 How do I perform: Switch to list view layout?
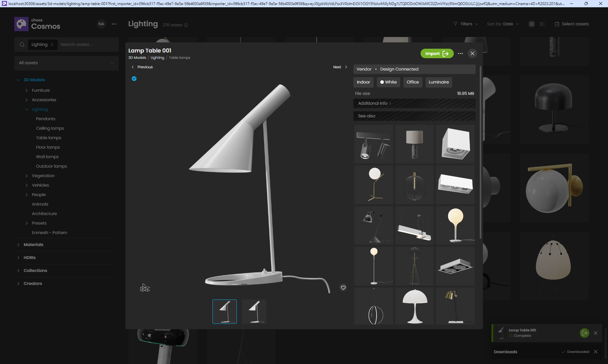point(542,24)
